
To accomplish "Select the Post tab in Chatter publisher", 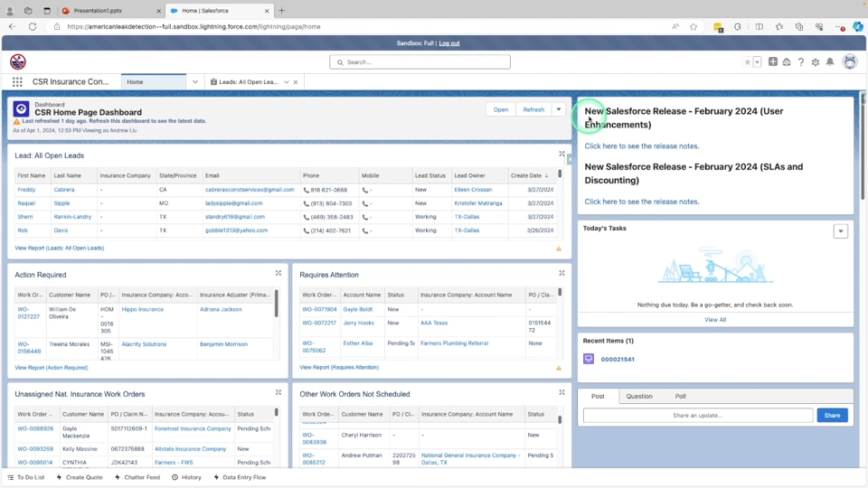I will [x=598, y=396].
